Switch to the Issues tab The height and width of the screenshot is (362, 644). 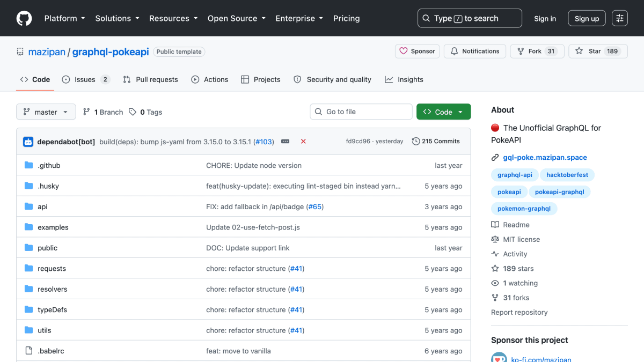[x=86, y=79]
